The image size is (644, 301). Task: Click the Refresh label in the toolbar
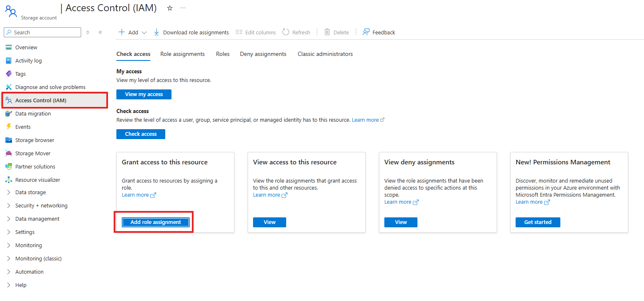[x=301, y=32]
